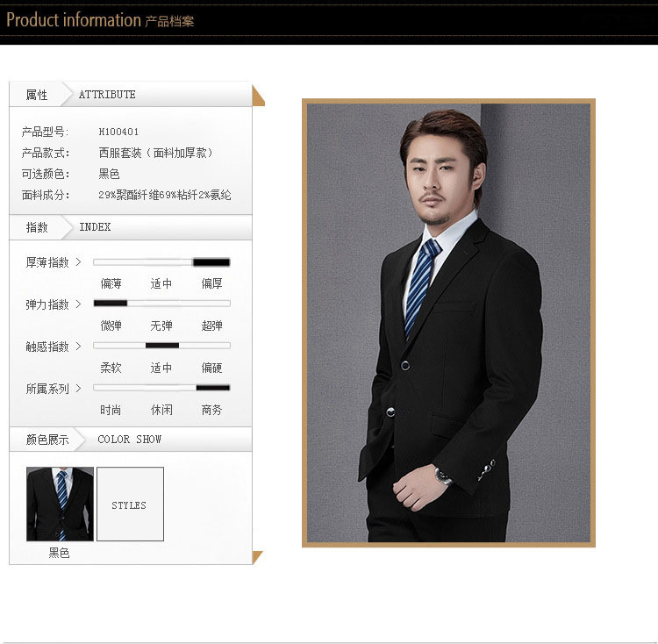Click the 弹力指数 elasticity slider bar

click(161, 304)
